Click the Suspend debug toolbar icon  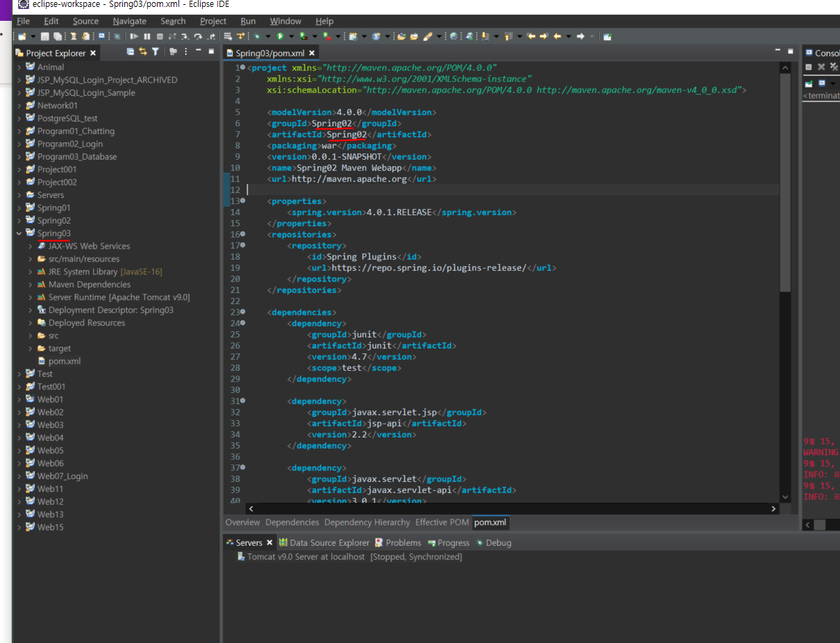(x=147, y=36)
